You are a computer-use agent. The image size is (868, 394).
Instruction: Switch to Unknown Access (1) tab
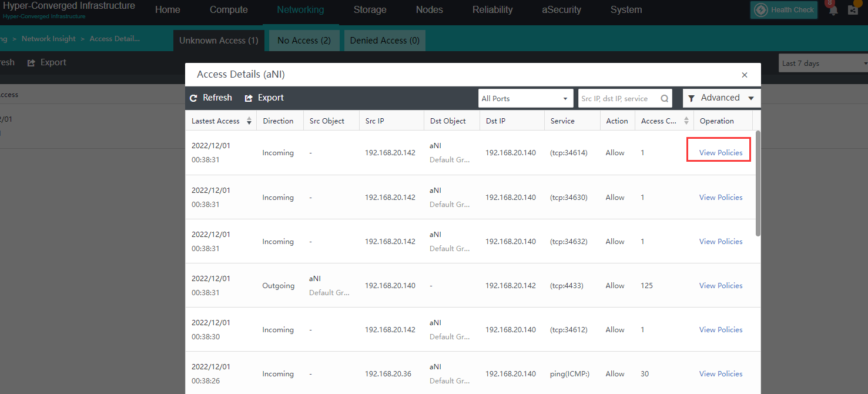219,41
